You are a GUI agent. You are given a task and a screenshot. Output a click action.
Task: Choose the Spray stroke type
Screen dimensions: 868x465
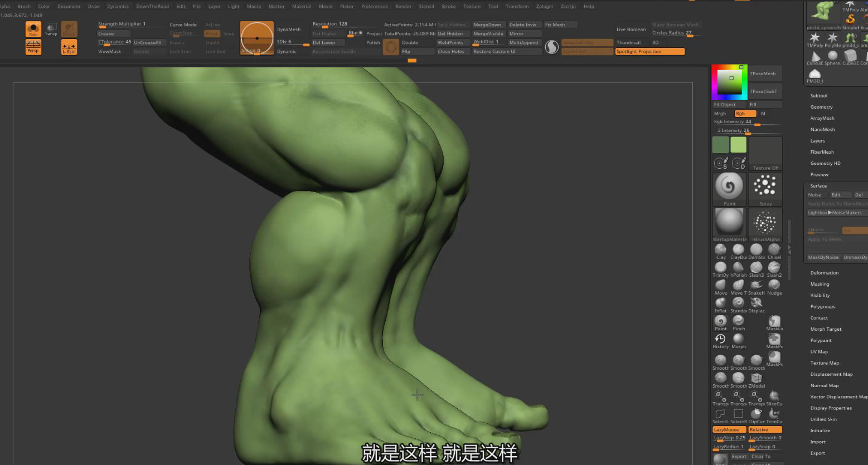coord(765,189)
